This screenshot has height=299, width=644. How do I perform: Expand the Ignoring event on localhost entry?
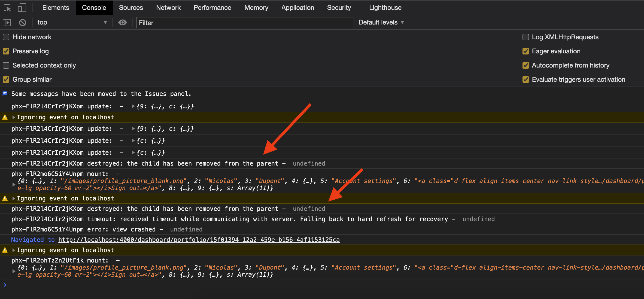coord(13,117)
